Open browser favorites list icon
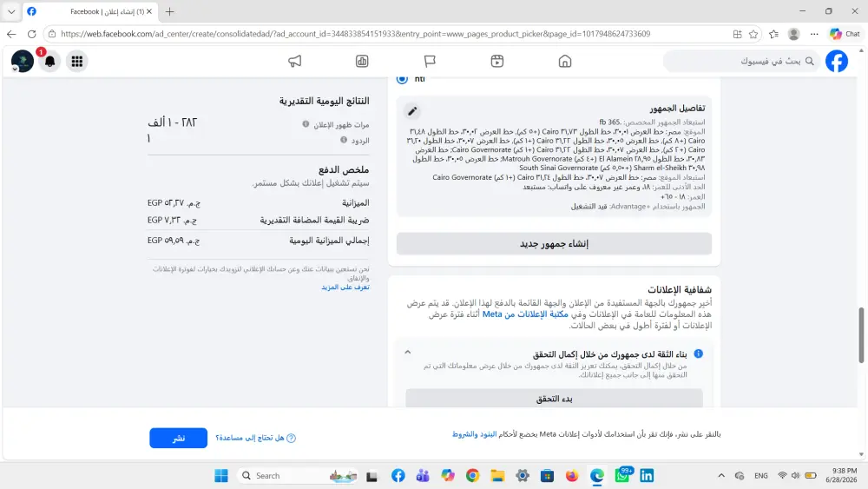868x489 pixels. 774,34
